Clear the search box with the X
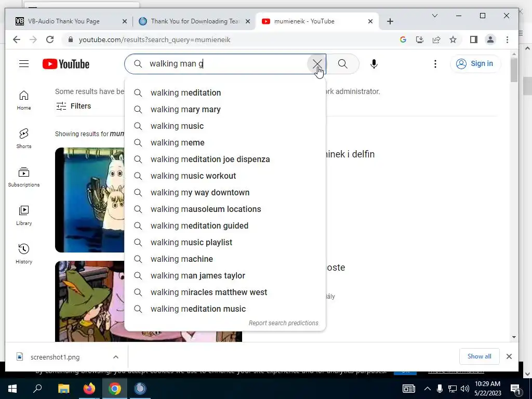 click(317, 63)
